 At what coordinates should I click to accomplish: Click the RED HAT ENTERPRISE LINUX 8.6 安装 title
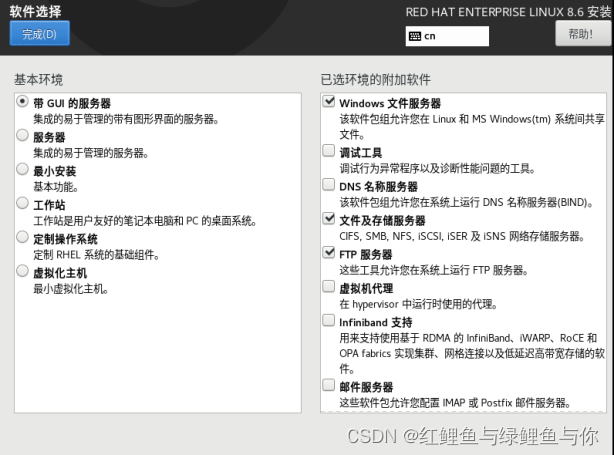[508, 12]
